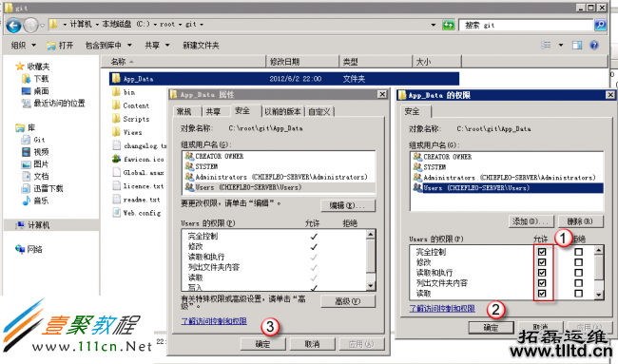Viewport: 618px width, 364px height.
Task: Click the 高级 button in properties dialog
Action: tap(347, 301)
